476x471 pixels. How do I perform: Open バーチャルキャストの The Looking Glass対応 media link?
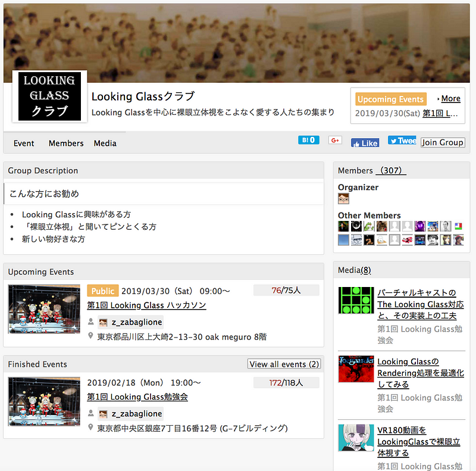[x=421, y=304]
